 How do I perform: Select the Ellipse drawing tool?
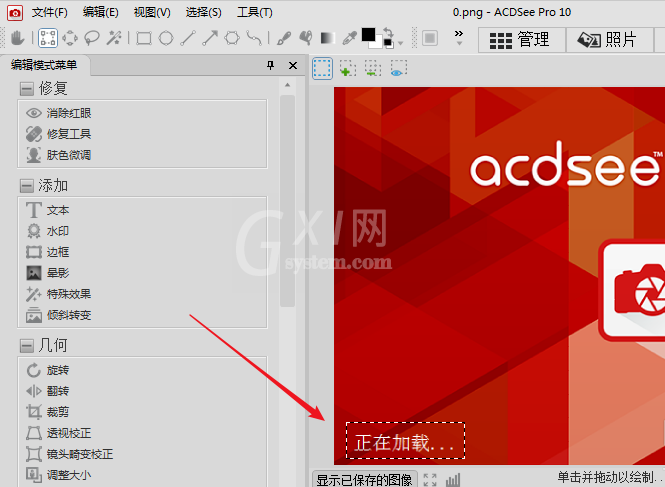pyautogui.click(x=166, y=38)
